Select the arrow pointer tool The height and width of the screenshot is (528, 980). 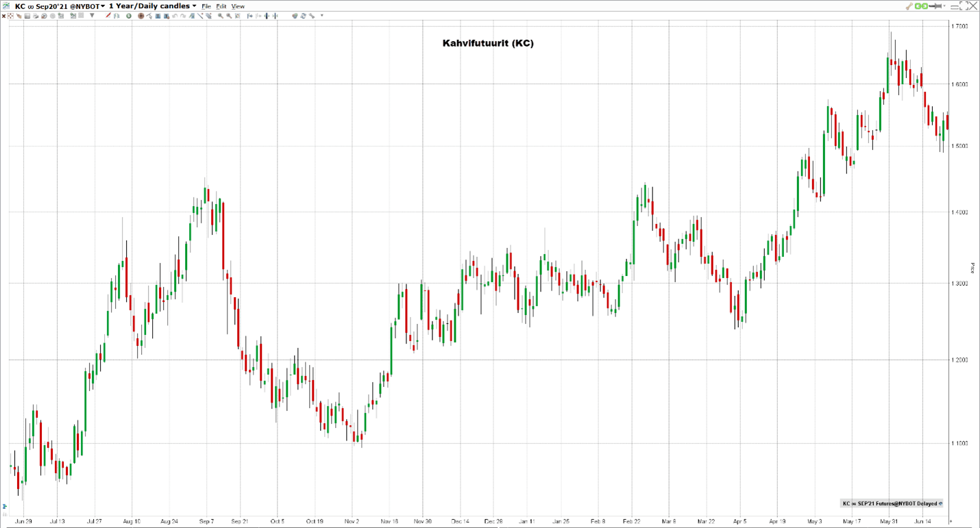149,16
